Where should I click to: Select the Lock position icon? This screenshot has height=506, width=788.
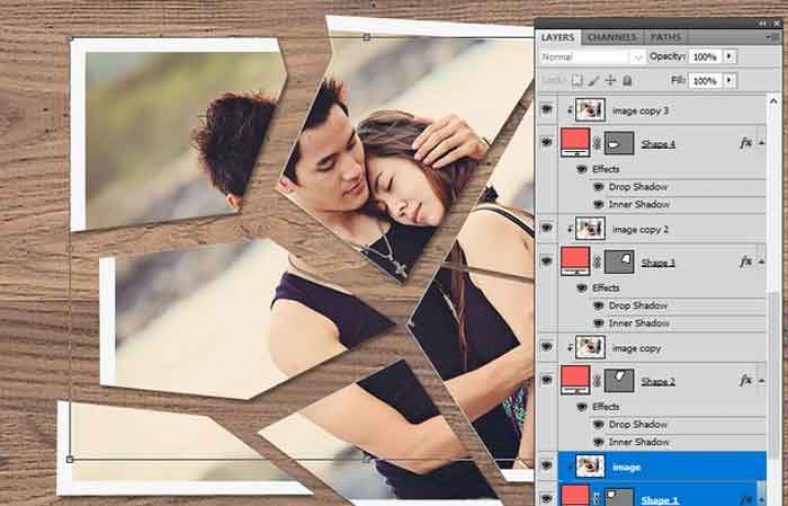click(610, 81)
